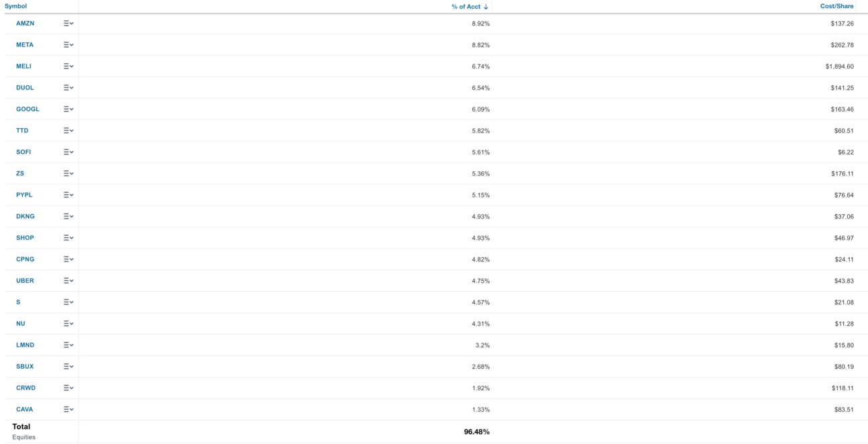Open the CRWD ticker link
The width and height of the screenshot is (868, 444).
(x=26, y=388)
